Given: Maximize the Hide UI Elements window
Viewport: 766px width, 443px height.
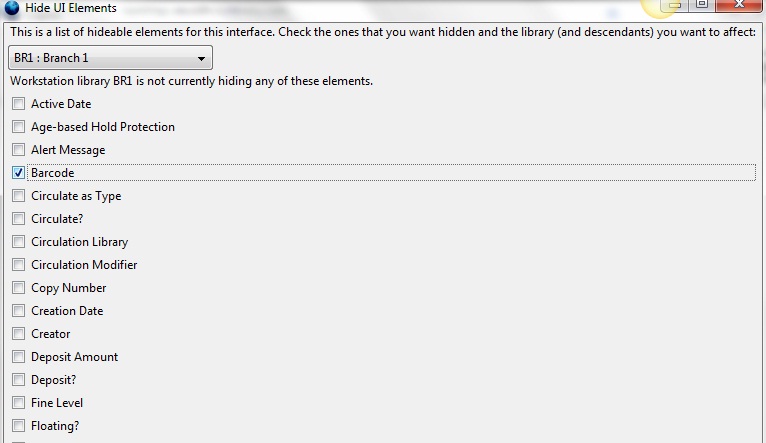Looking at the screenshot, I should tap(702, 5).
